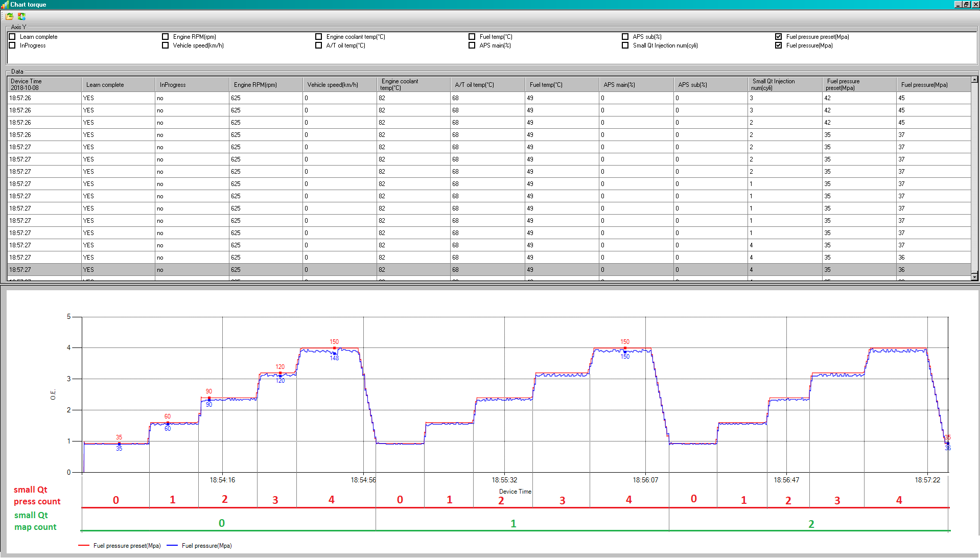Minimize the Chart torque window
The width and height of the screenshot is (980, 558).
[958, 5]
